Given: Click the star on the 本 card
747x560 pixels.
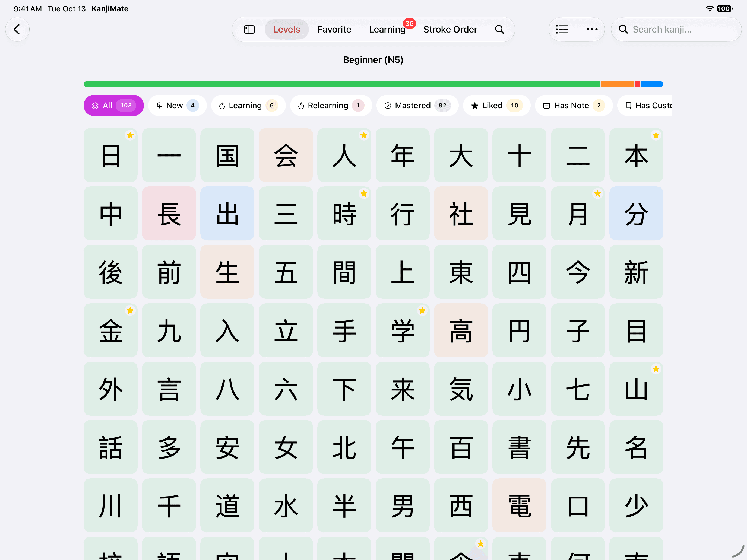Looking at the screenshot, I should point(656,135).
